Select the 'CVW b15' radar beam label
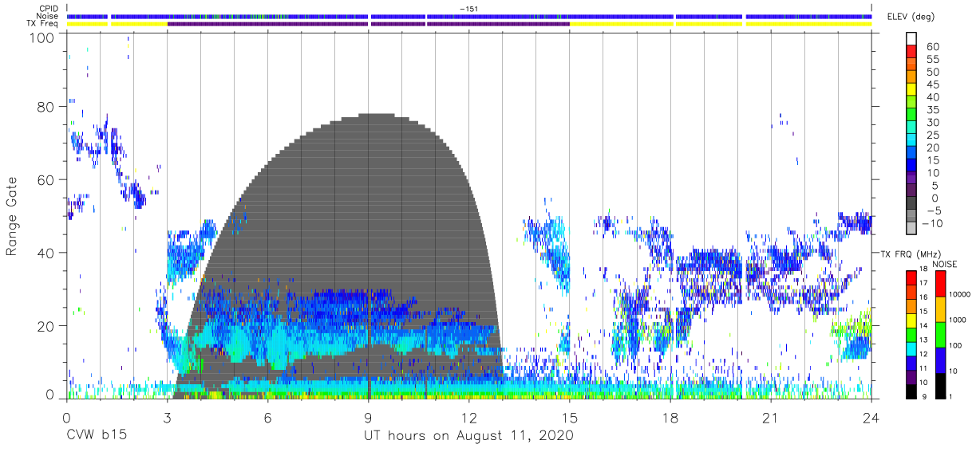This screenshot has height=452, width=980. click(96, 436)
